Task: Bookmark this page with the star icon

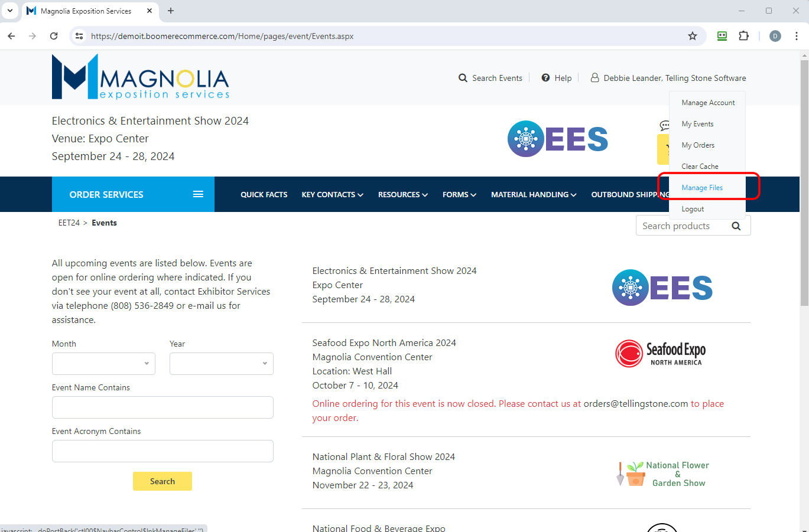Action: (692, 36)
